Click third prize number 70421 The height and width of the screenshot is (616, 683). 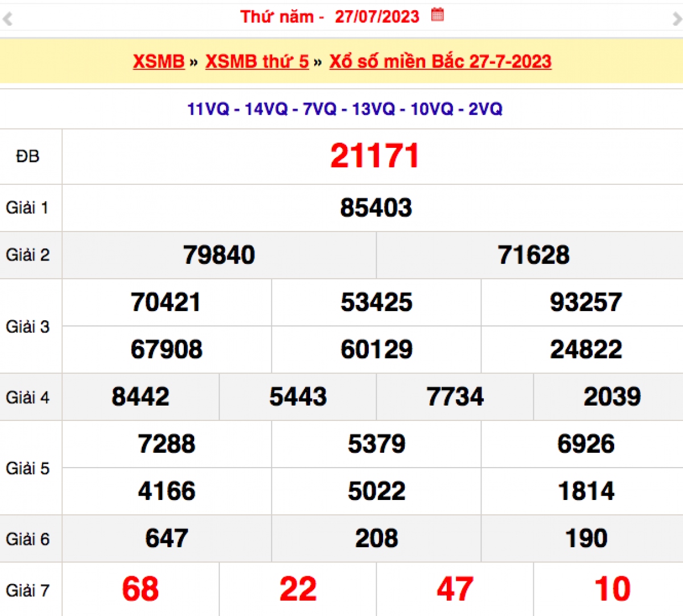[166, 302]
